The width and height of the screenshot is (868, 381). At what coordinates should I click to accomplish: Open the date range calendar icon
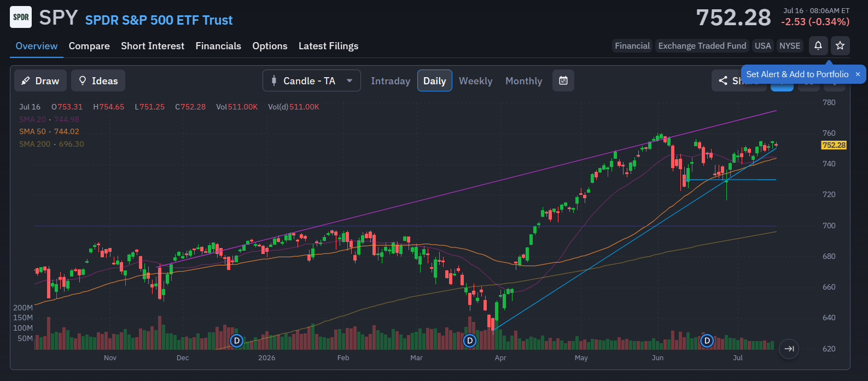[x=563, y=81]
